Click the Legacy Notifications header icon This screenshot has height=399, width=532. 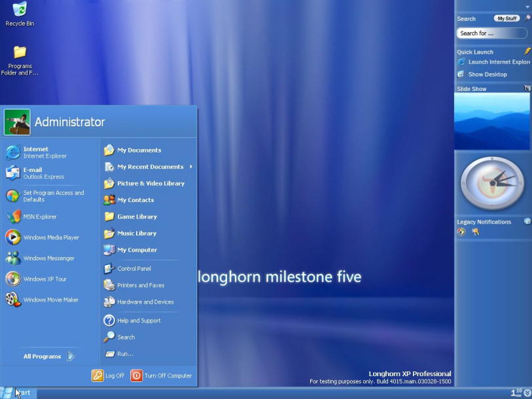click(527, 221)
